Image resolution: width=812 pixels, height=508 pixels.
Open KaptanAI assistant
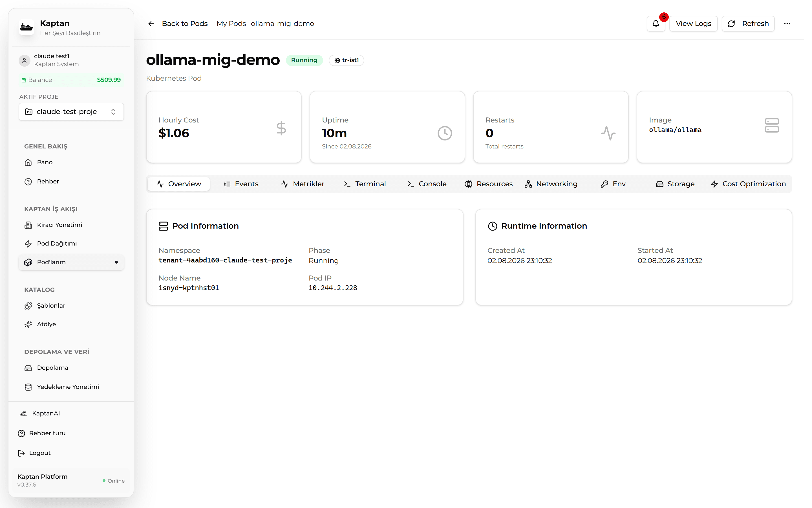pyautogui.click(x=71, y=413)
